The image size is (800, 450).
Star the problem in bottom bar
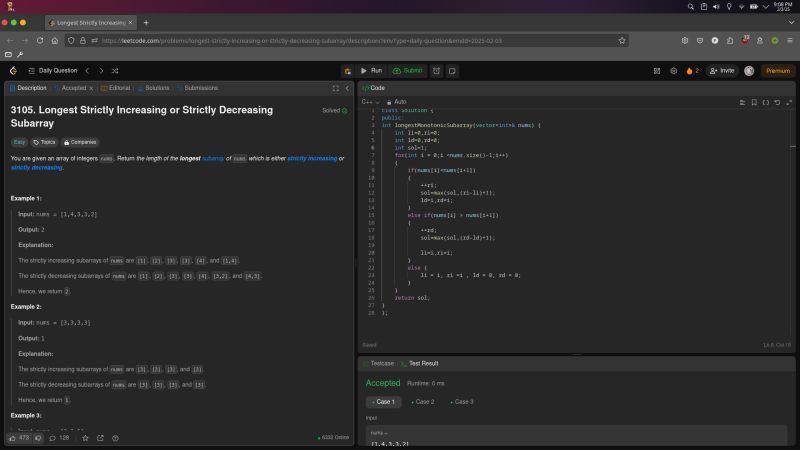85,438
